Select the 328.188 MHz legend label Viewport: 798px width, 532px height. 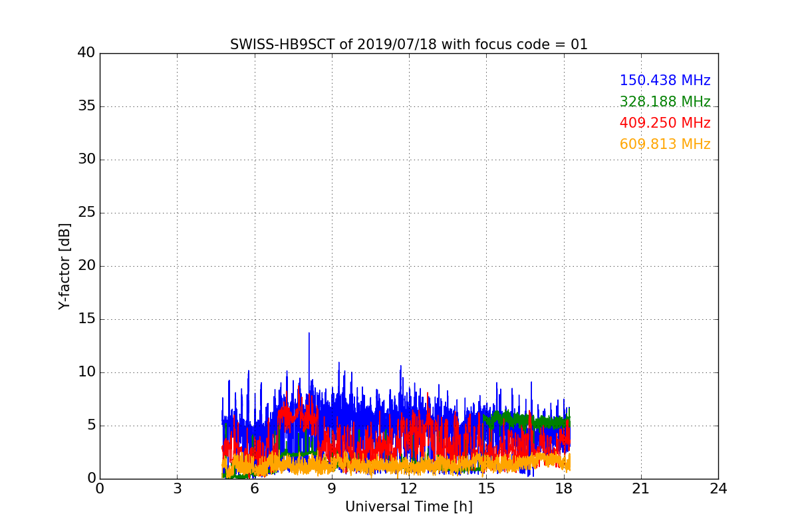tap(665, 102)
